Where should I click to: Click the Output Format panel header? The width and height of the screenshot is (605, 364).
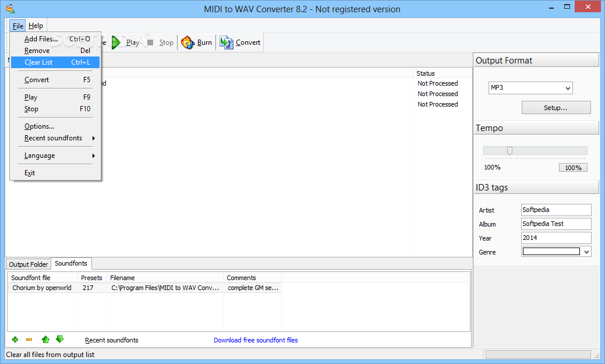[x=536, y=61]
